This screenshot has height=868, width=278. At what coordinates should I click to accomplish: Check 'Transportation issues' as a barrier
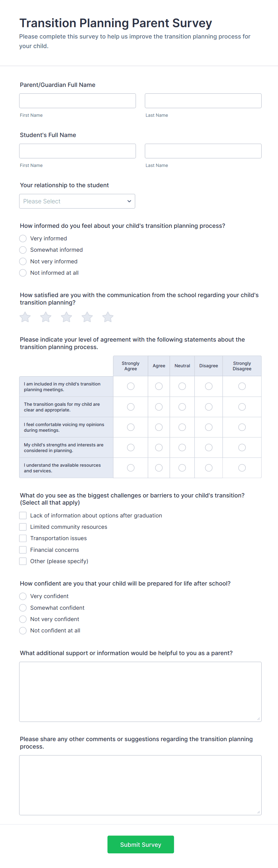click(x=23, y=538)
